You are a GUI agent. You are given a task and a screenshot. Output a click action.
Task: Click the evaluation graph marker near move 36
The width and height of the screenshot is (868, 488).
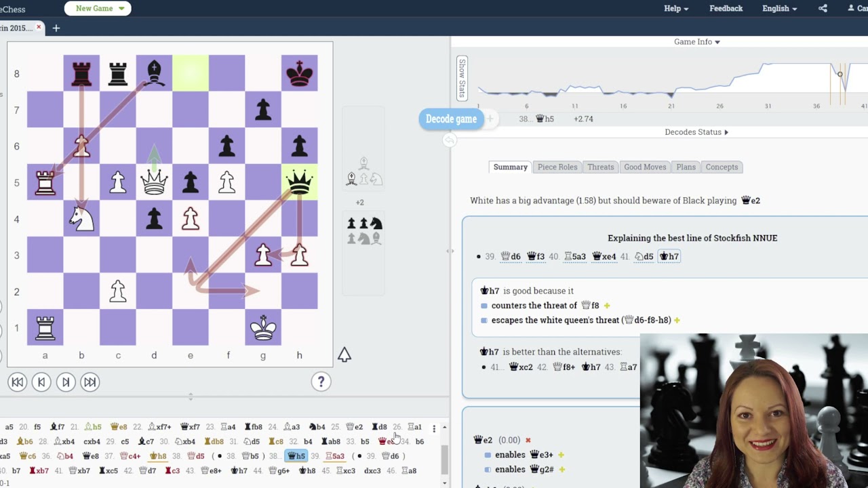point(840,75)
